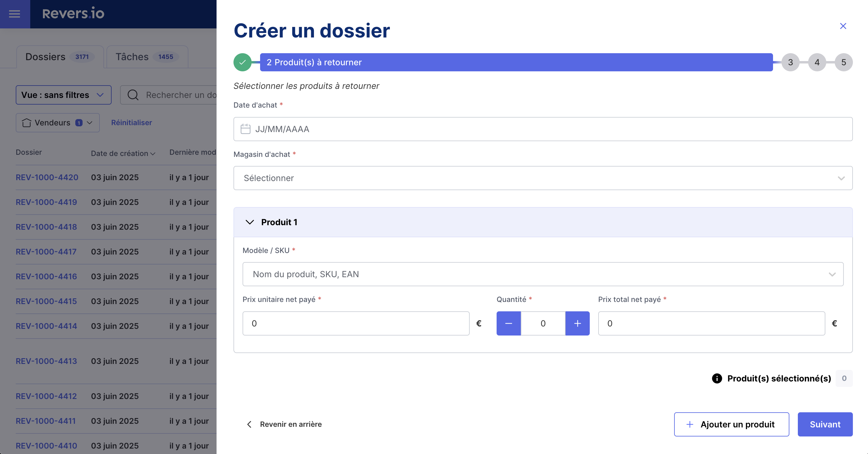Click the Dossier column header
868x454 pixels.
(29, 152)
